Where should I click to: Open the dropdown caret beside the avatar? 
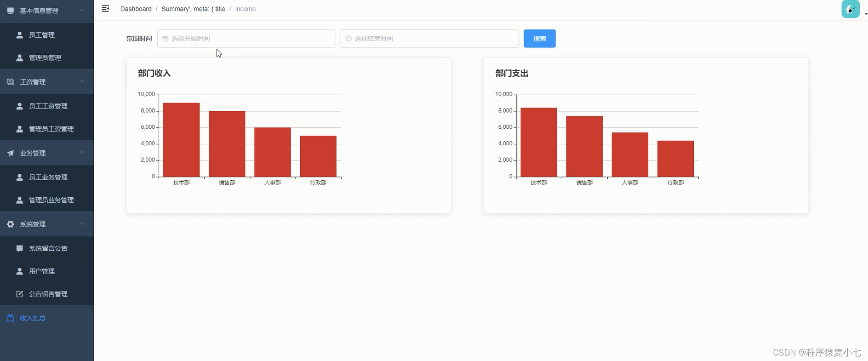866,14
